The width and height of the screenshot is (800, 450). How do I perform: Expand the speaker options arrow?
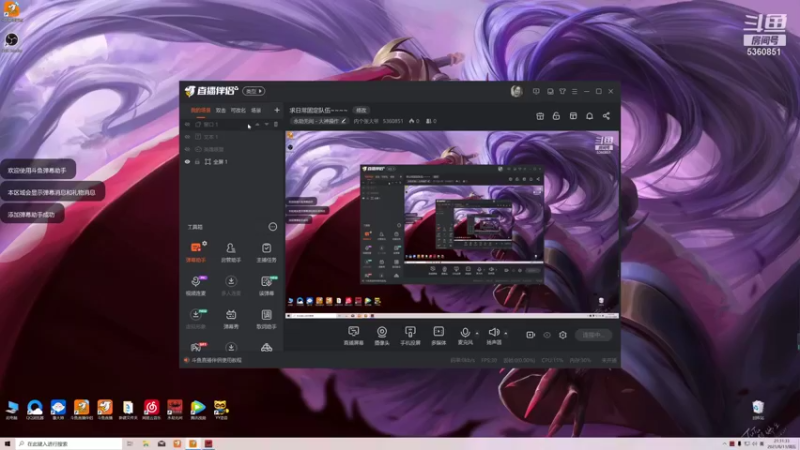[x=506, y=333]
